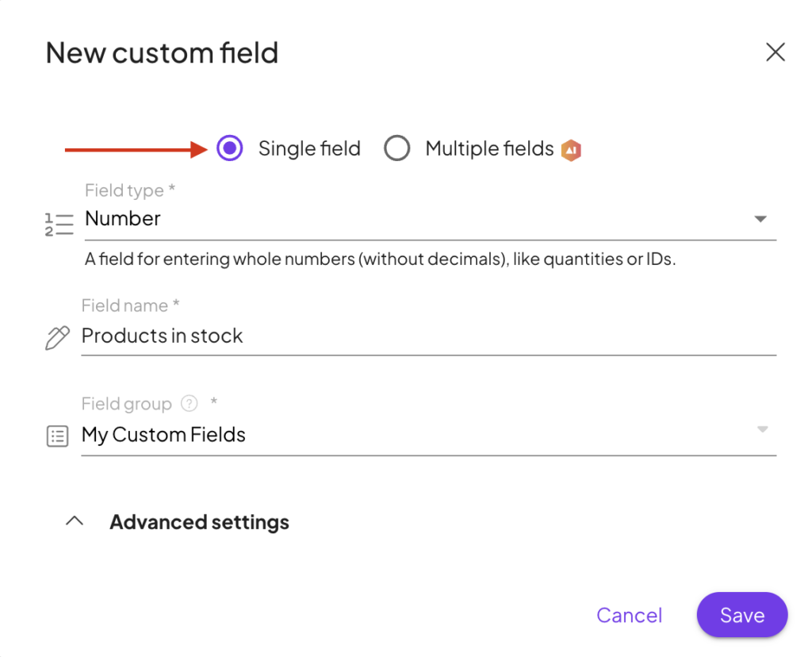Select the Single field radio button
The width and height of the screenshot is (812, 657).
click(x=230, y=148)
